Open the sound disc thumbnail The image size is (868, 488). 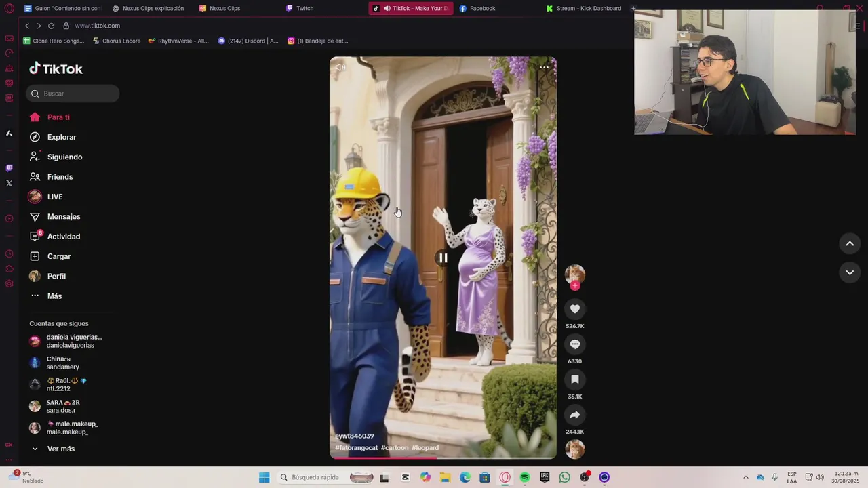(x=575, y=449)
